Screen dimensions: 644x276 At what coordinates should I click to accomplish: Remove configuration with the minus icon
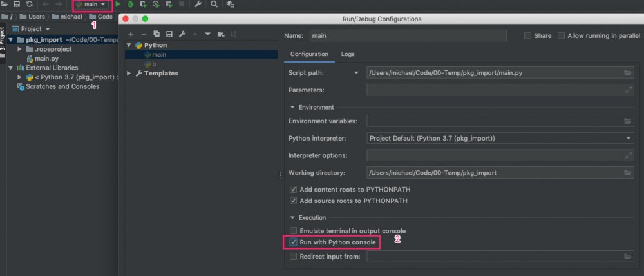(x=144, y=34)
